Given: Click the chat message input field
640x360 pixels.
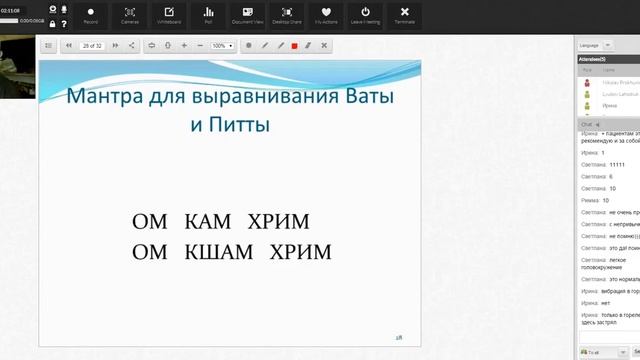Looking at the screenshot, I should click(609, 337).
